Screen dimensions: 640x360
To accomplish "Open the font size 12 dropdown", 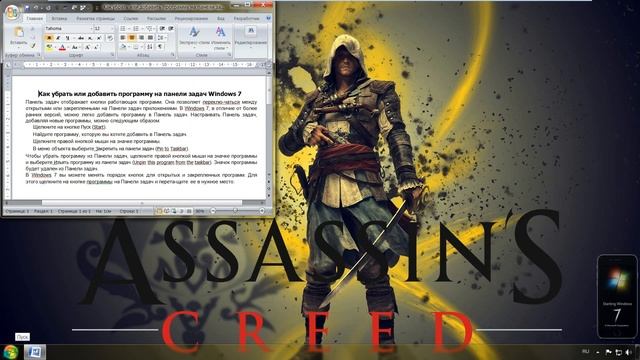I will pyautogui.click(x=112, y=29).
